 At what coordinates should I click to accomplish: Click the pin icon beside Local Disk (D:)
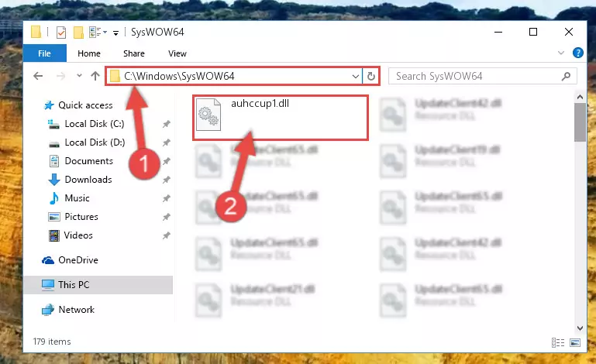point(166,143)
